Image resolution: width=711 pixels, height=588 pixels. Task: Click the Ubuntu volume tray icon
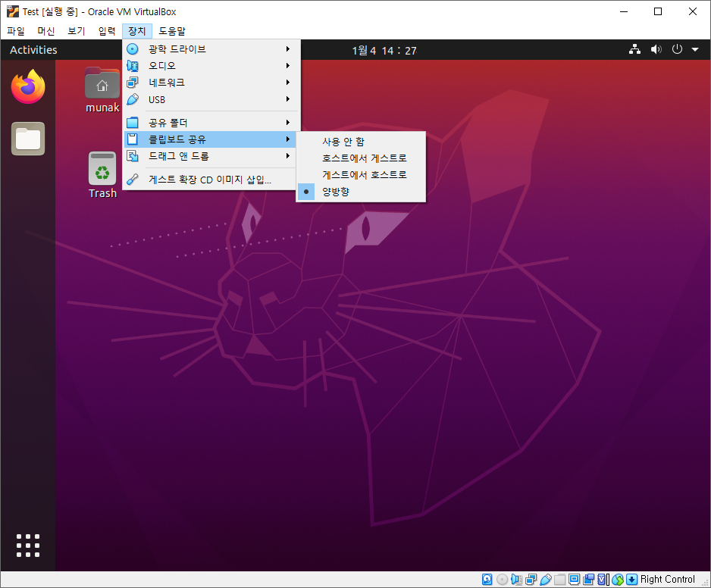point(656,49)
